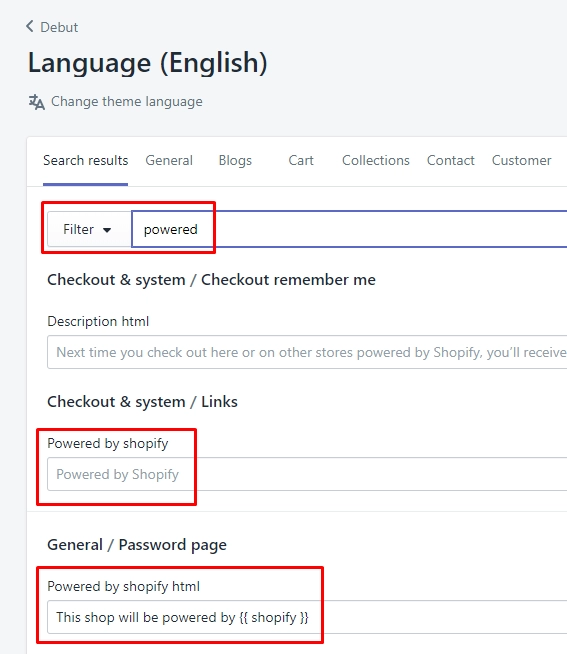This screenshot has height=654, width=567.
Task: Click the 'Checkout & system / Links' heading
Action: point(142,402)
